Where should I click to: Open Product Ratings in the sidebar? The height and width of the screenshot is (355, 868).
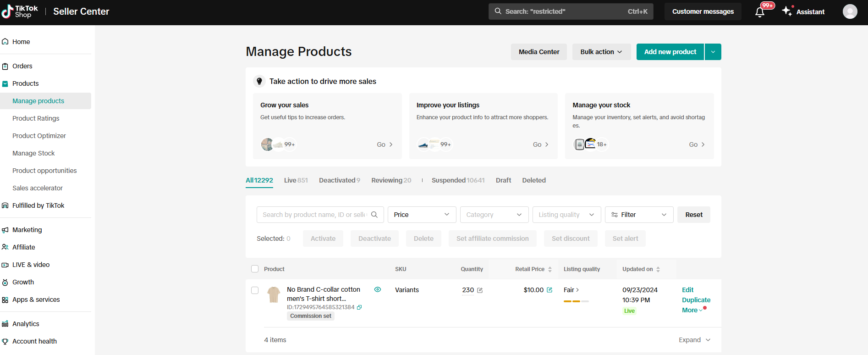36,118
